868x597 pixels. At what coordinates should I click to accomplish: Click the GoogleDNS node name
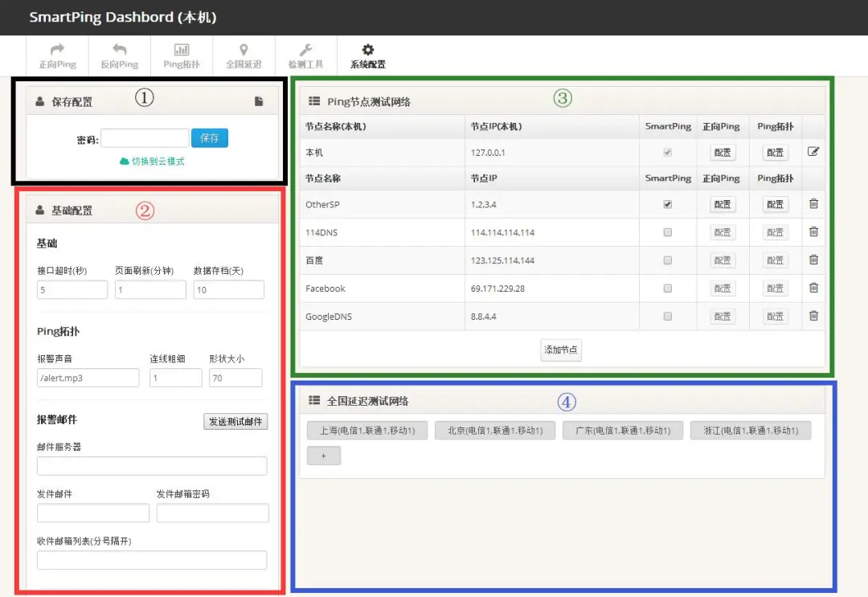pos(329,317)
